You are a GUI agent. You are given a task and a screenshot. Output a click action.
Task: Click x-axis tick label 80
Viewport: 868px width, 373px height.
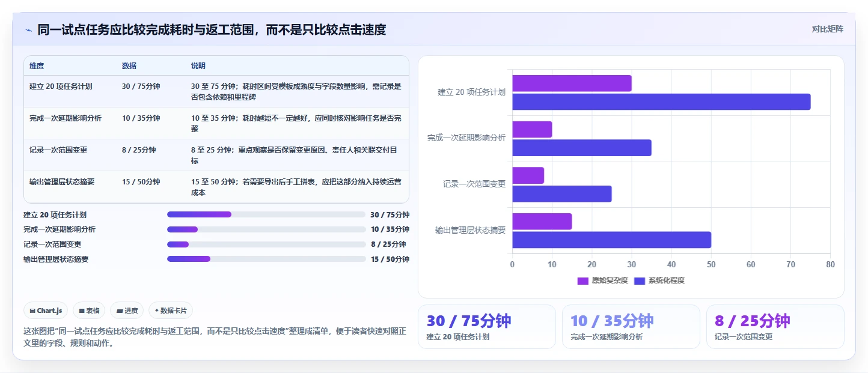[x=830, y=264]
